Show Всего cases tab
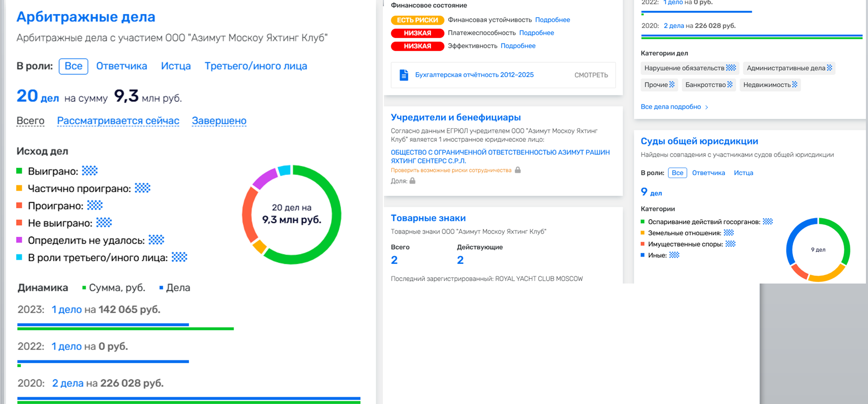This screenshot has width=868, height=404. pyautogui.click(x=31, y=120)
